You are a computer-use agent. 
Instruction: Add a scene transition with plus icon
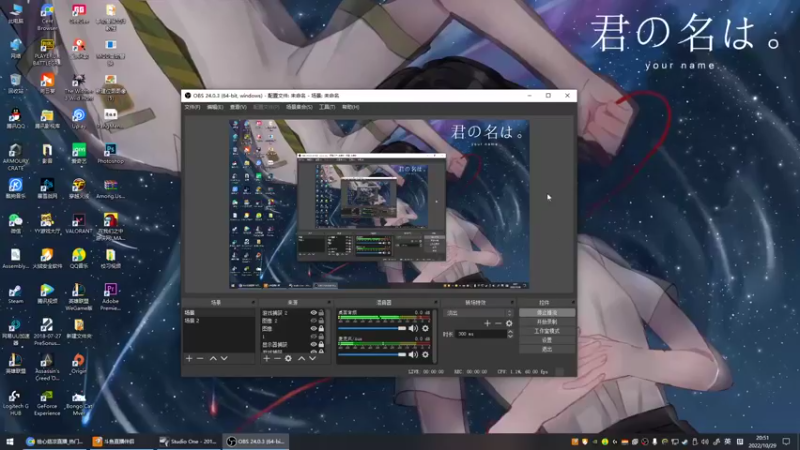[487, 323]
